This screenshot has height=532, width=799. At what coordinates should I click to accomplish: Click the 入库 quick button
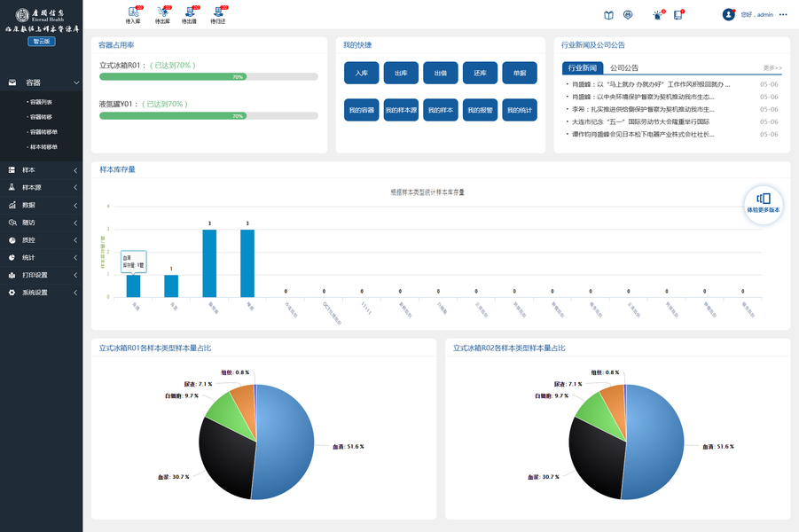pos(361,73)
